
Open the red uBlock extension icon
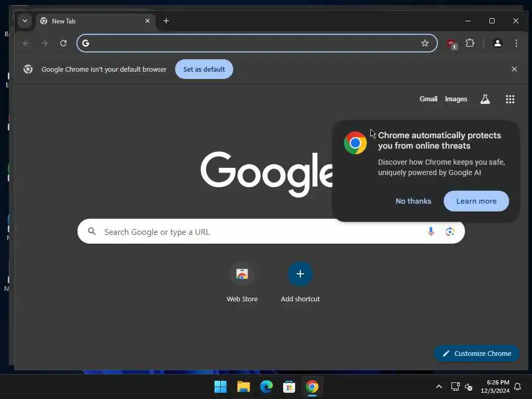pyautogui.click(x=452, y=44)
